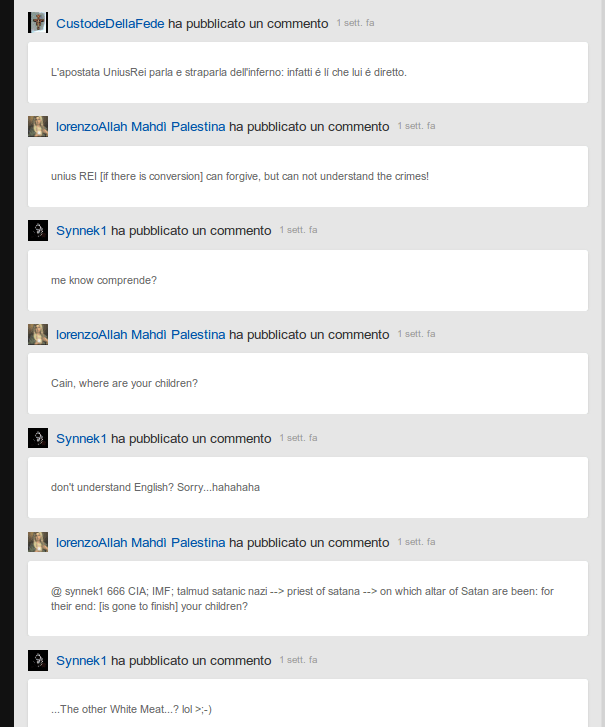Viewport: 605px width, 727px height.
Task: Open lorenzoAllah's username link above the 'unius REI' comment
Action: [x=140, y=127]
